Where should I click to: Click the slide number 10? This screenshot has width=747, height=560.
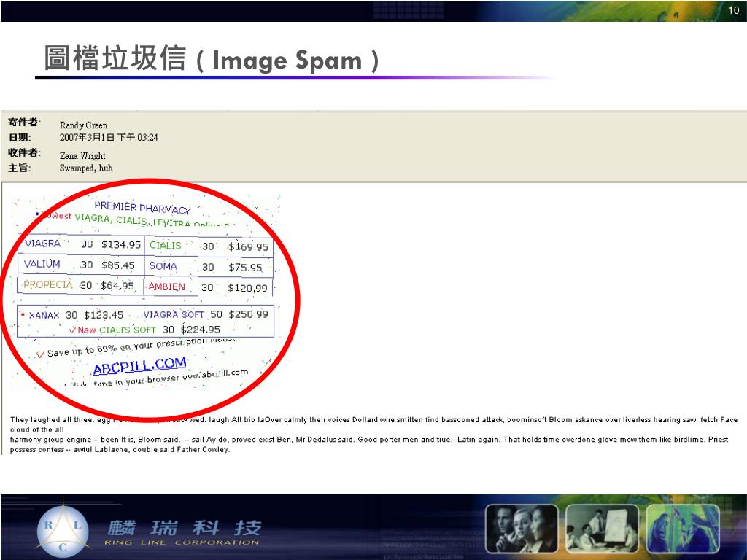[734, 10]
